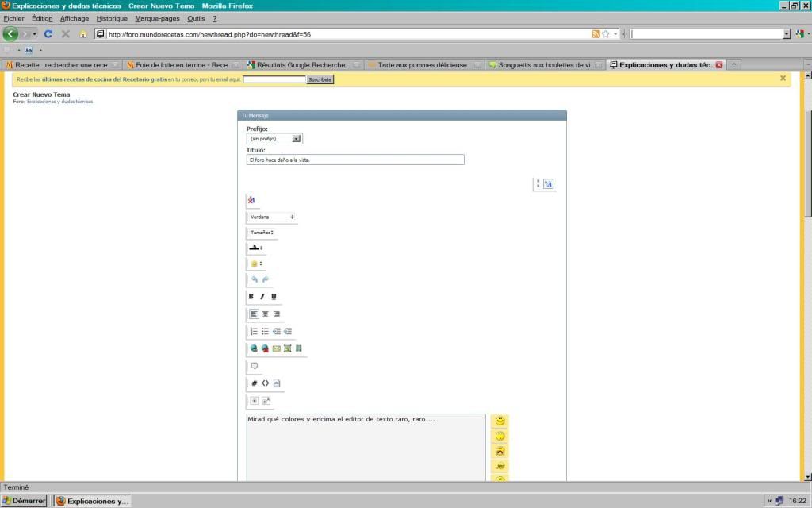
Task: Click the Título input field
Action: [355, 160]
